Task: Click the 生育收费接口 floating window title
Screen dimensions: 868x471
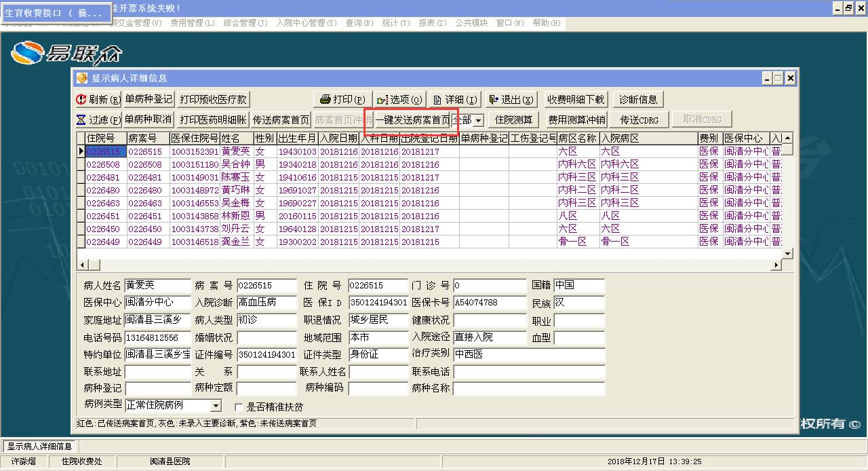Action: tap(56, 13)
